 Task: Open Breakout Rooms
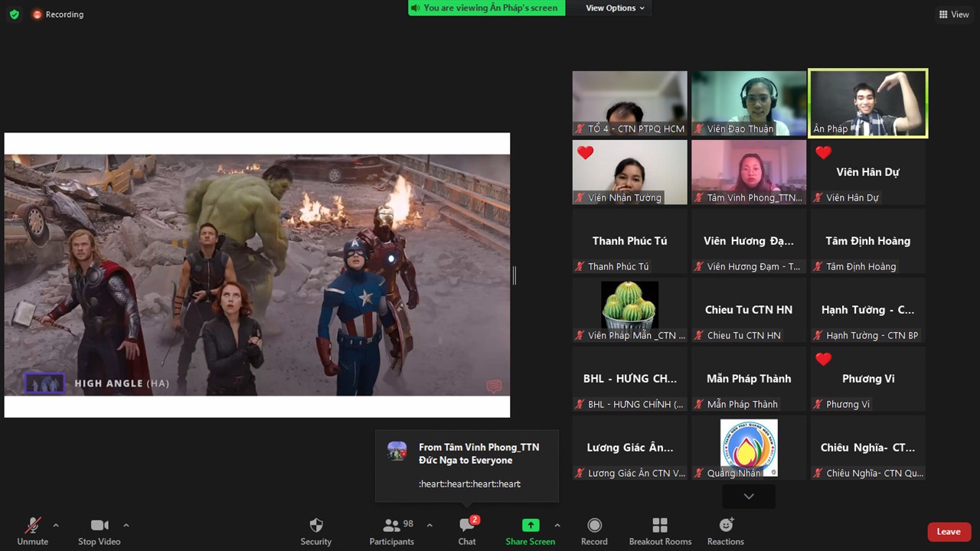660,531
